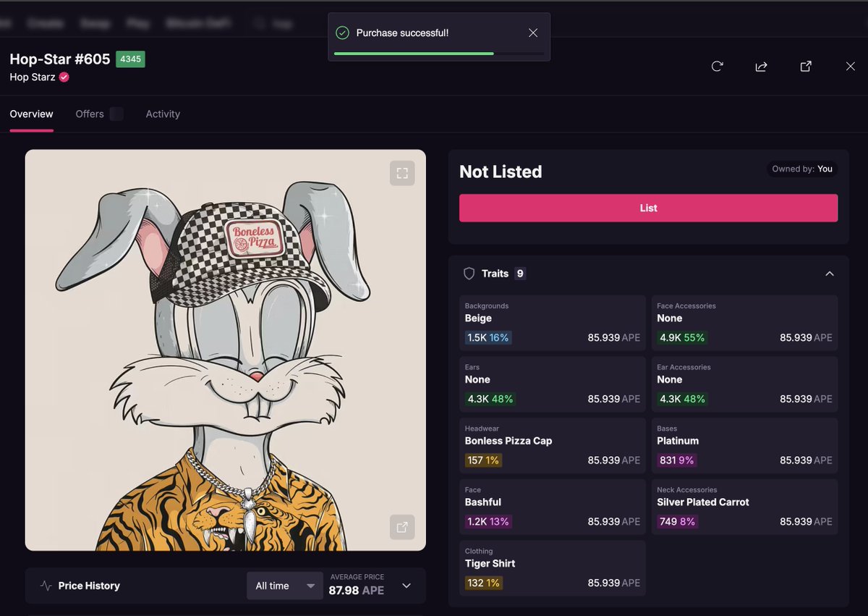This screenshot has height=616, width=868.
Task: Select the Clothing Tiger Shirt trait card
Action: [553, 568]
